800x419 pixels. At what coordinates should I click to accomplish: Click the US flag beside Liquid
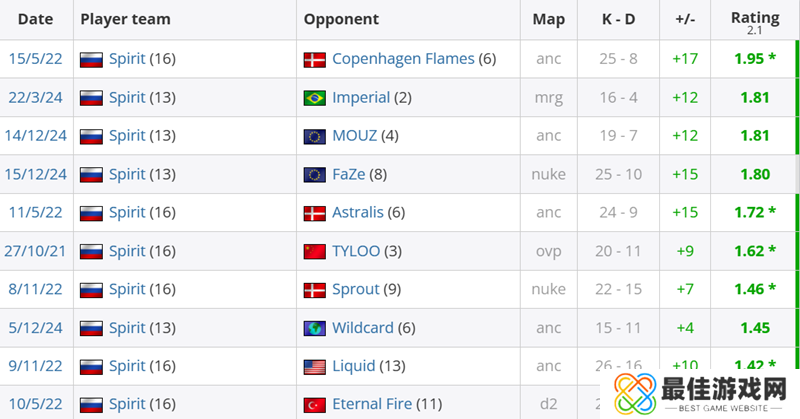(315, 366)
